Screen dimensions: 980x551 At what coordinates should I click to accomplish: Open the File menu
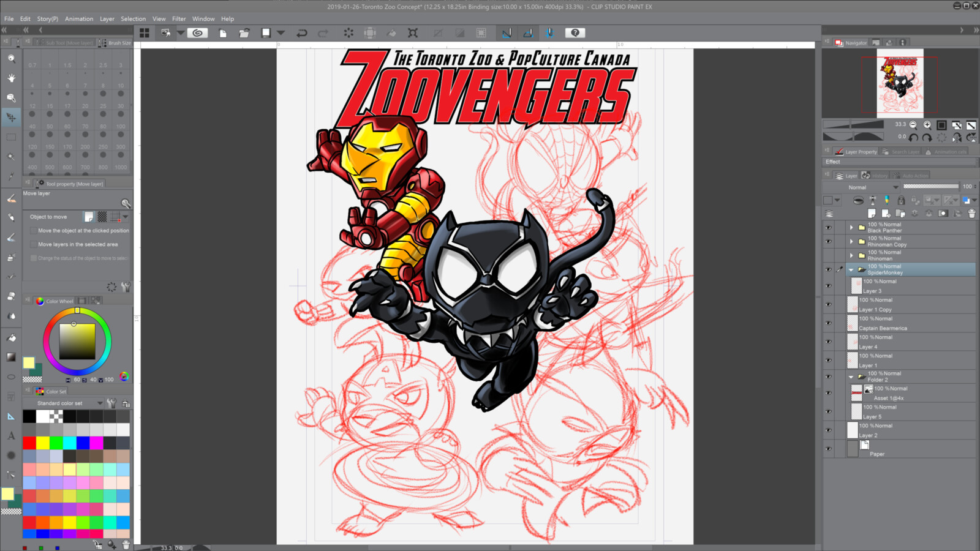click(x=9, y=19)
